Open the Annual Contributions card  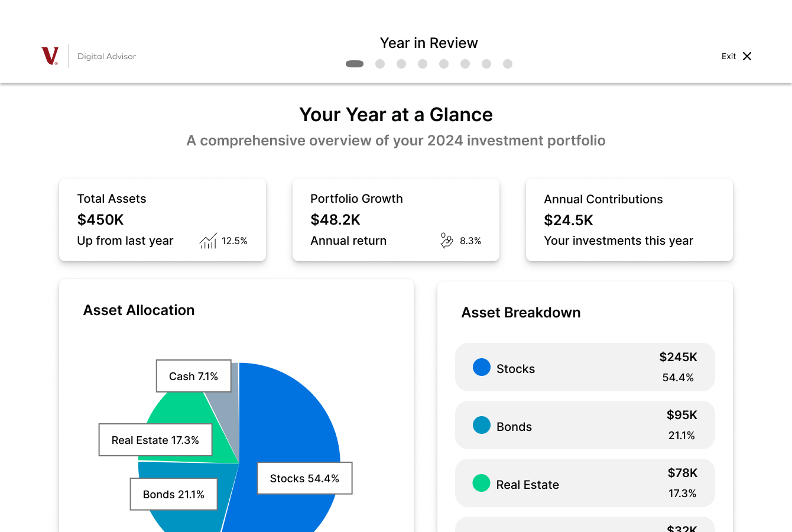click(629, 220)
